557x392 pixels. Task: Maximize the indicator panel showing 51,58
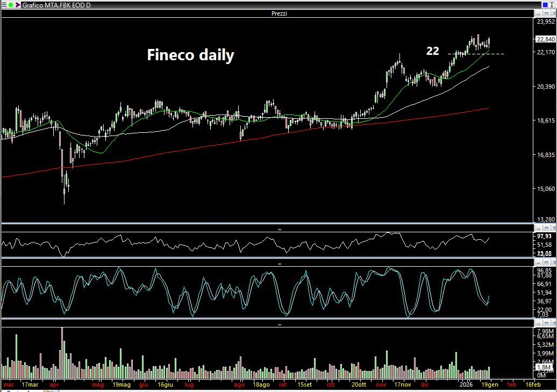click(546, 228)
